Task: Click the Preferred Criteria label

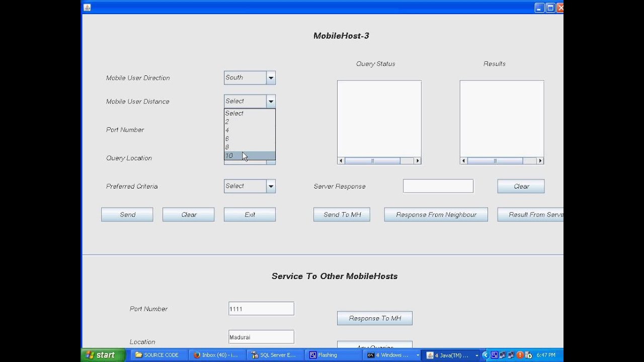Action: point(132,186)
